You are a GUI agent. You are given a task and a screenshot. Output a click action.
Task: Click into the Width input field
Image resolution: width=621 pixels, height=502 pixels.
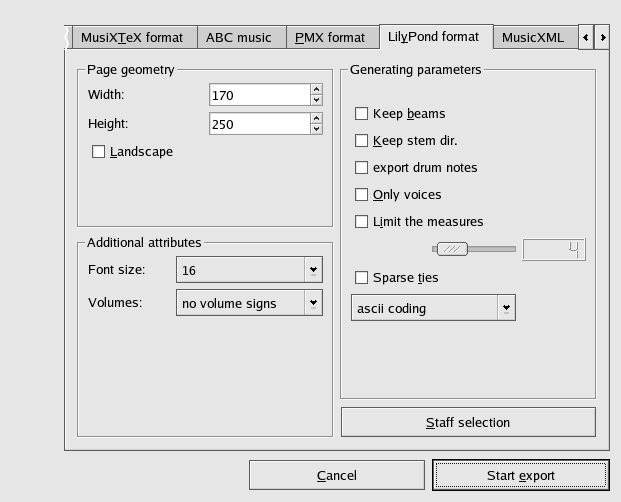(258, 95)
